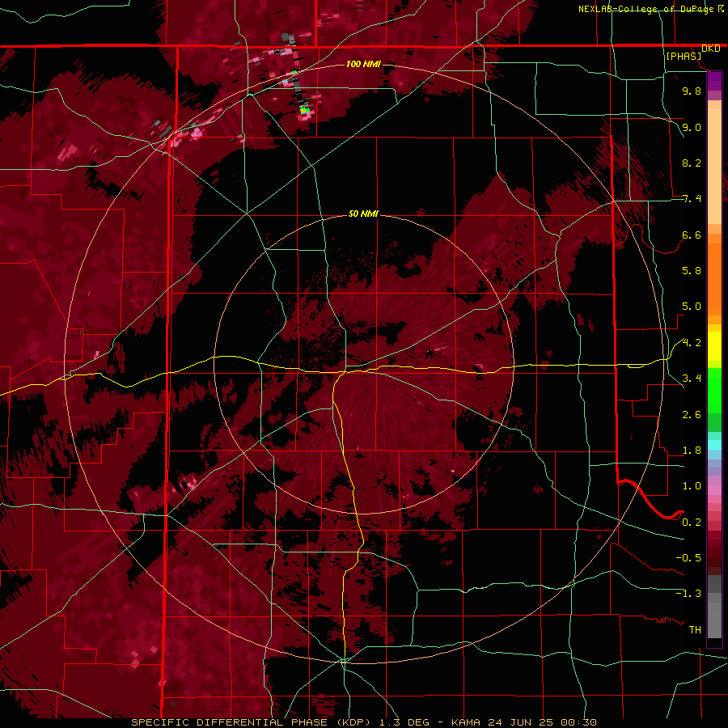Click the 5.8 value on color scale
Screen dimensions: 728x728
coord(692,271)
